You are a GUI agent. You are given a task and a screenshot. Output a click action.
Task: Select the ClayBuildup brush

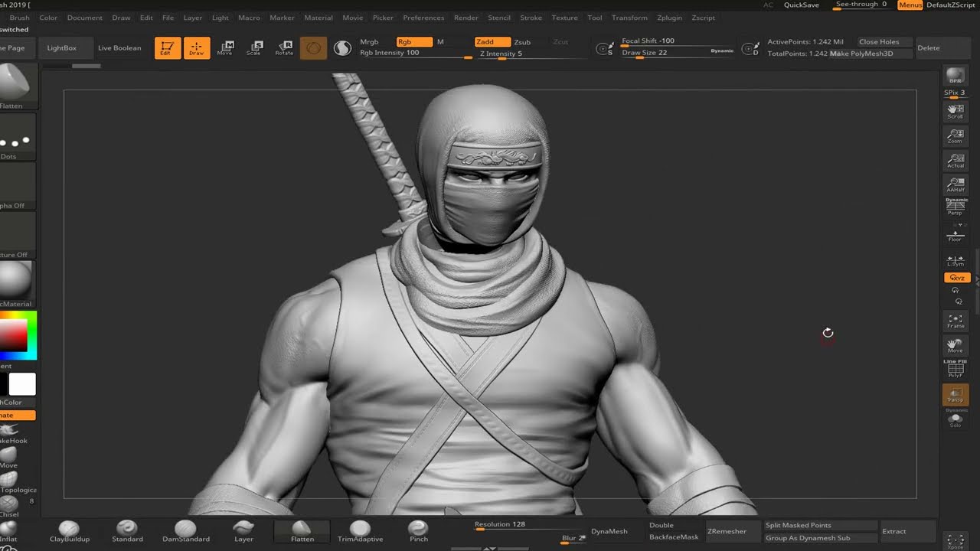(x=69, y=531)
